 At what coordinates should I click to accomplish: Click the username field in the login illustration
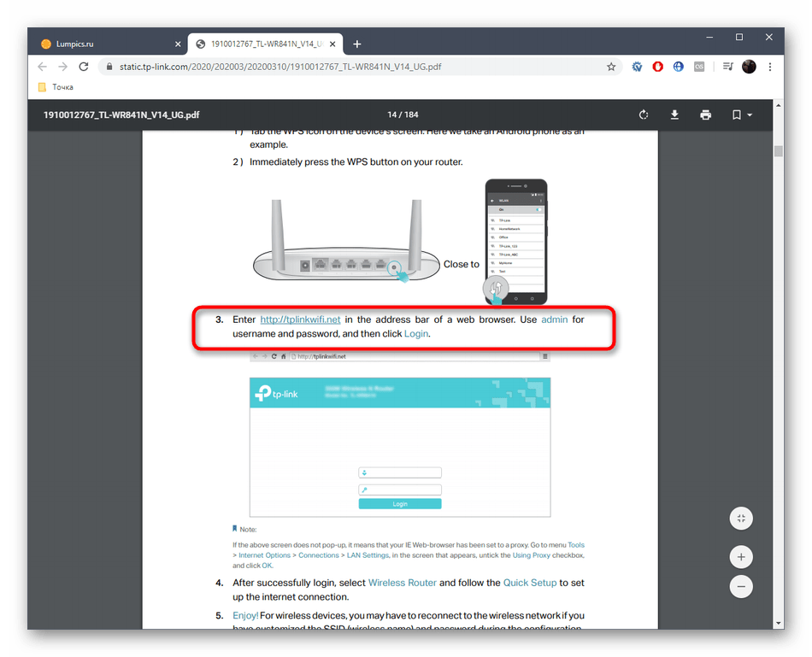point(400,472)
